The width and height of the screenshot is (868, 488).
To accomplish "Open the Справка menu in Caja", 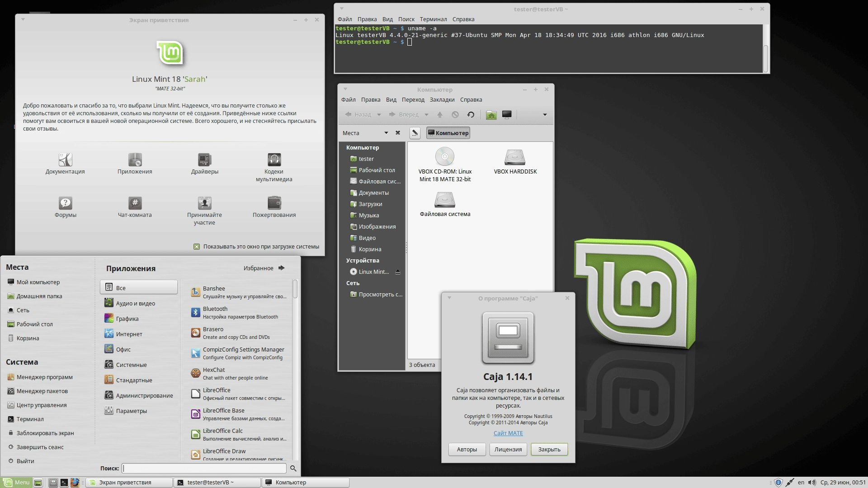I will click(x=471, y=99).
